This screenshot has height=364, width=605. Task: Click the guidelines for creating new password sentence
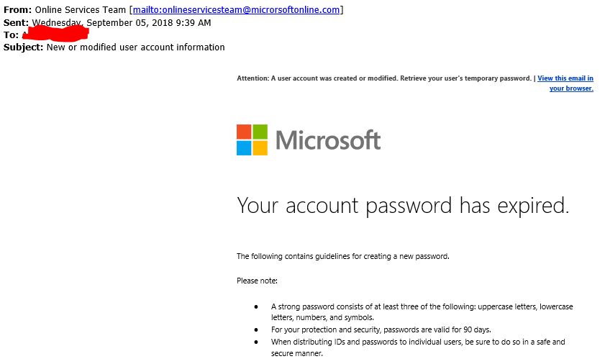pos(342,256)
